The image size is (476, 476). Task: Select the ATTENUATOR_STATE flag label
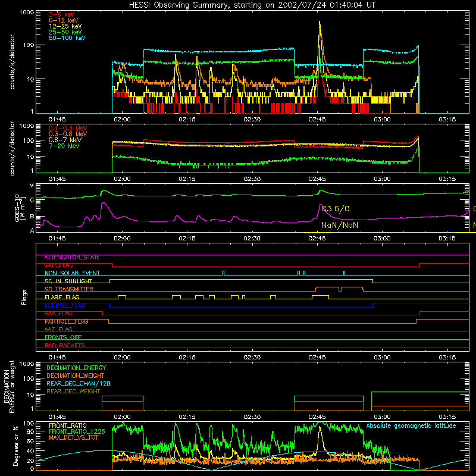tap(72, 258)
